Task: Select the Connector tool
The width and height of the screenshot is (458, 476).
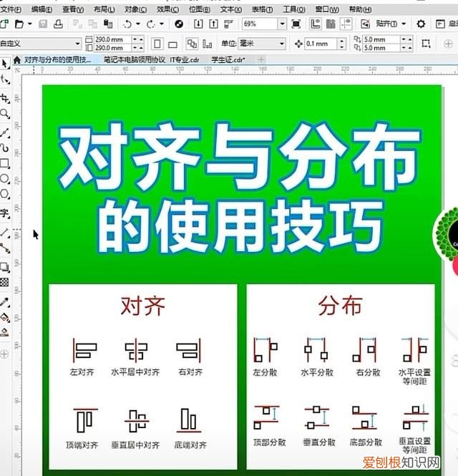Action: click(5, 248)
